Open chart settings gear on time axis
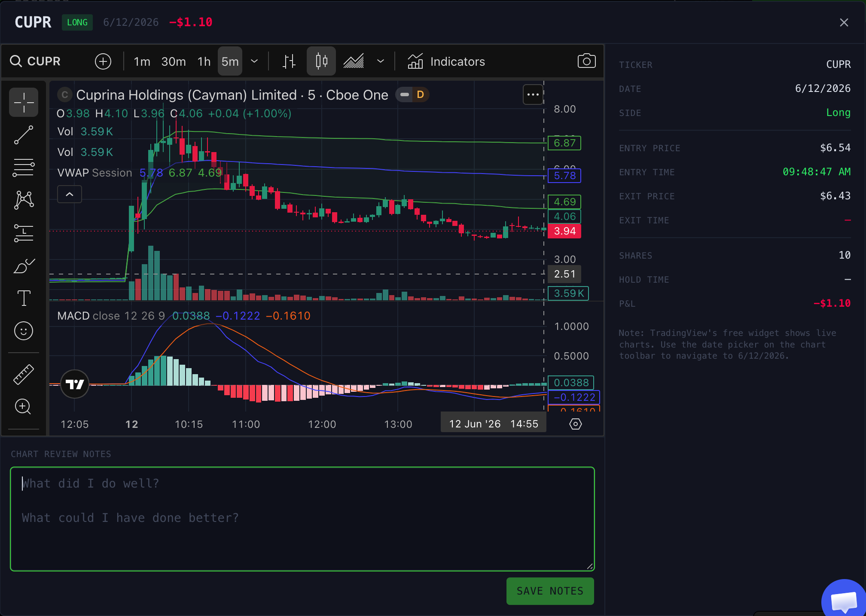Screen dimensions: 866x616 tap(576, 424)
